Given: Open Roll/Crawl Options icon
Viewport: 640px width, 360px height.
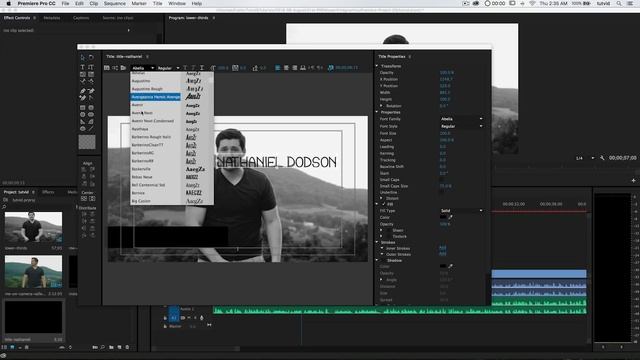Looking at the screenshot, I should [115, 68].
